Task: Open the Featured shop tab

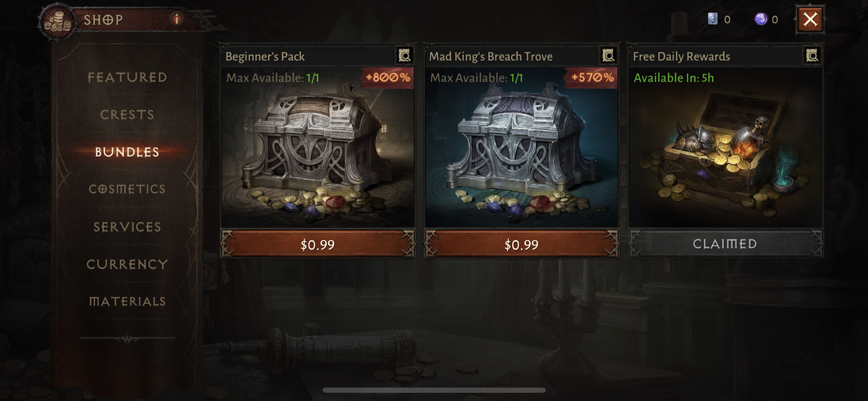Action: point(127,77)
